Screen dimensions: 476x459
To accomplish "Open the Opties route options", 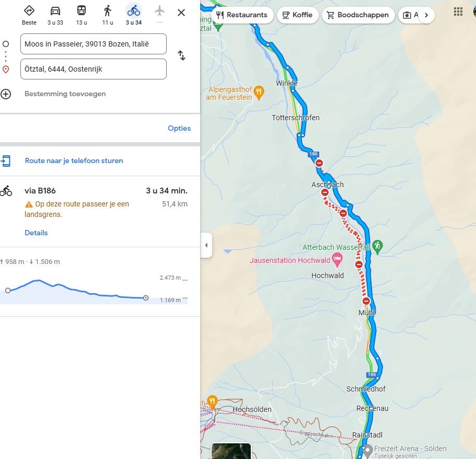I will [179, 128].
